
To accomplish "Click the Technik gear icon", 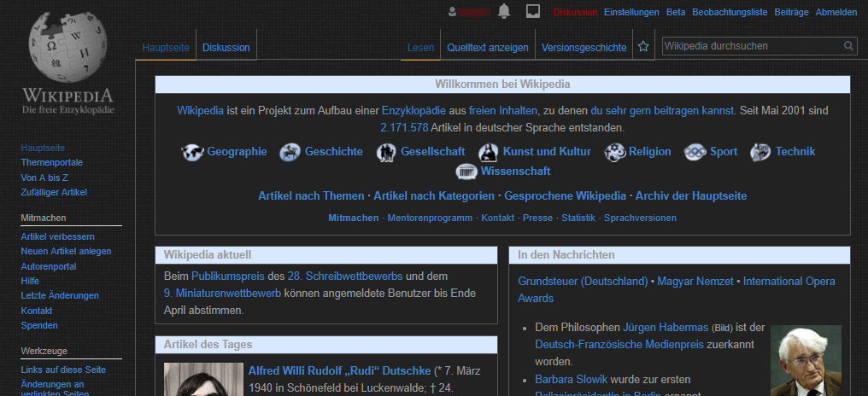I will pyautogui.click(x=760, y=152).
